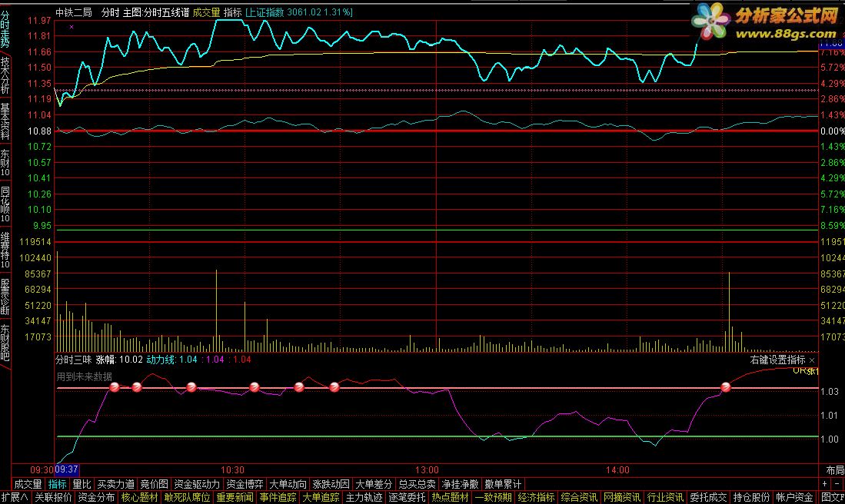Click the 右键设置指标 hint text

[x=778, y=360]
